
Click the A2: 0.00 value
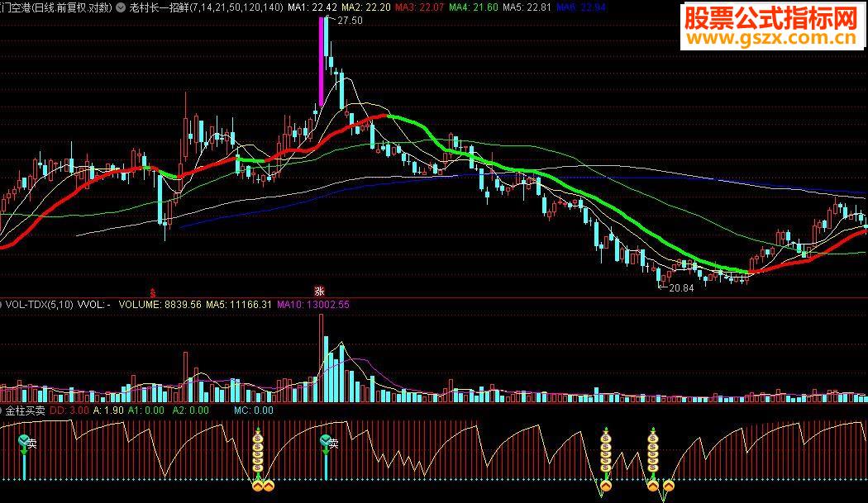(x=190, y=410)
